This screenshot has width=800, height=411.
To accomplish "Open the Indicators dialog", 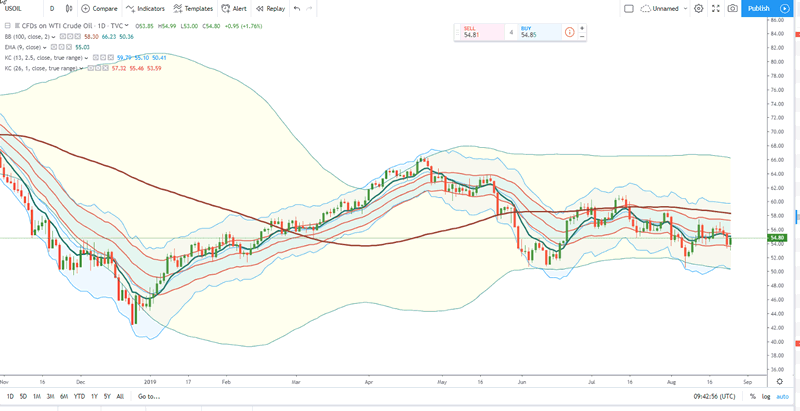I will [146, 8].
